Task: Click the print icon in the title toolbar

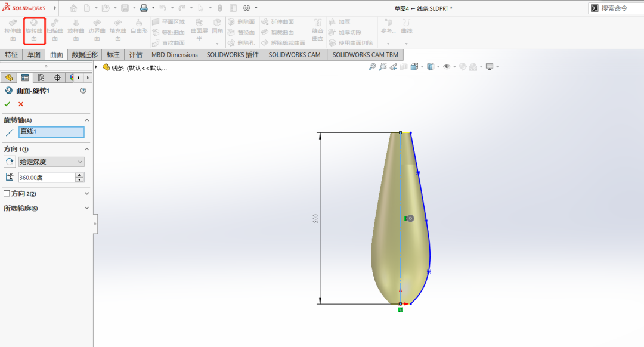Action: click(x=144, y=8)
